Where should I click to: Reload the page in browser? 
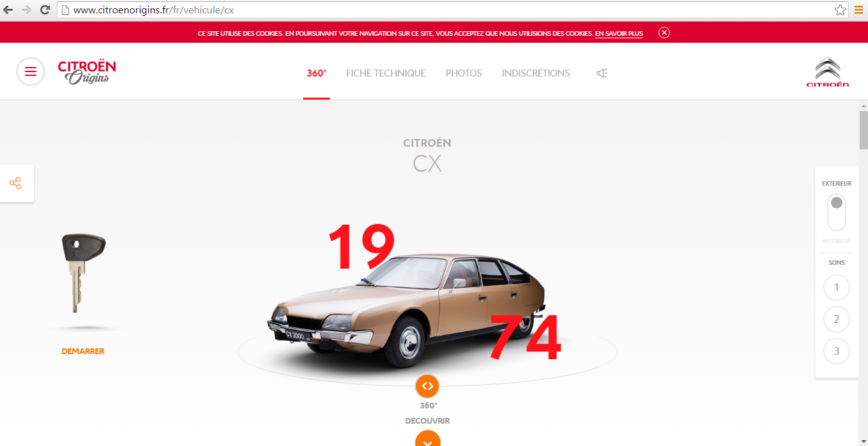(x=45, y=10)
